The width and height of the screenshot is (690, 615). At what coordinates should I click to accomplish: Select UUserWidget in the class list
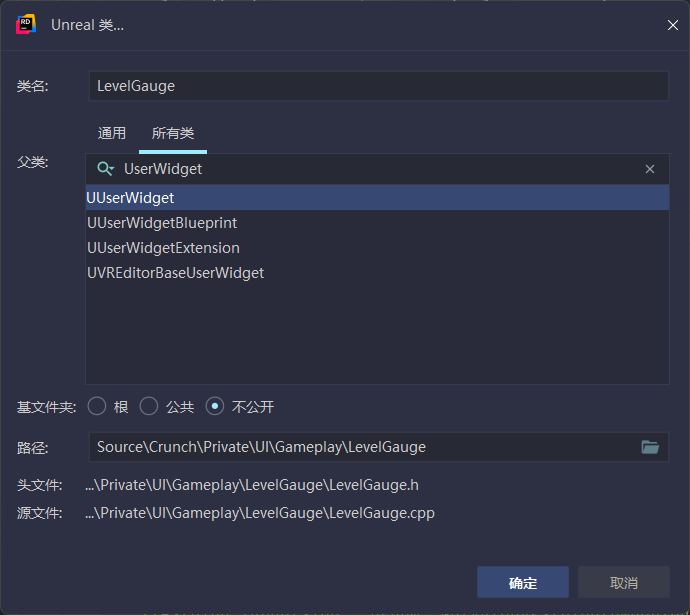[x=378, y=198]
